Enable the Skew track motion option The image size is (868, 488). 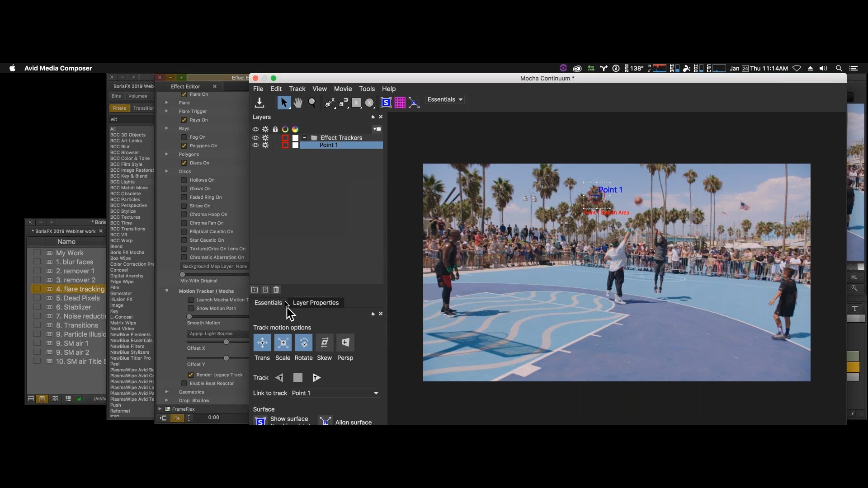[x=324, y=343]
